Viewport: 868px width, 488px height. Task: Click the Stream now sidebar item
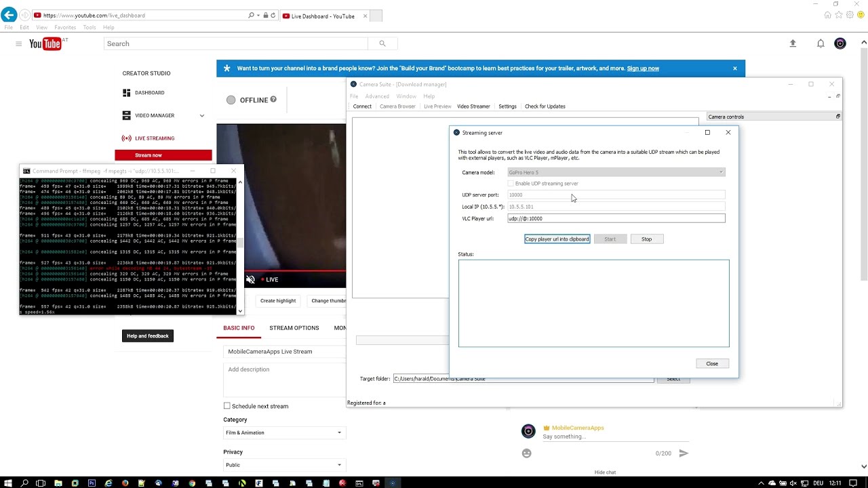point(163,155)
